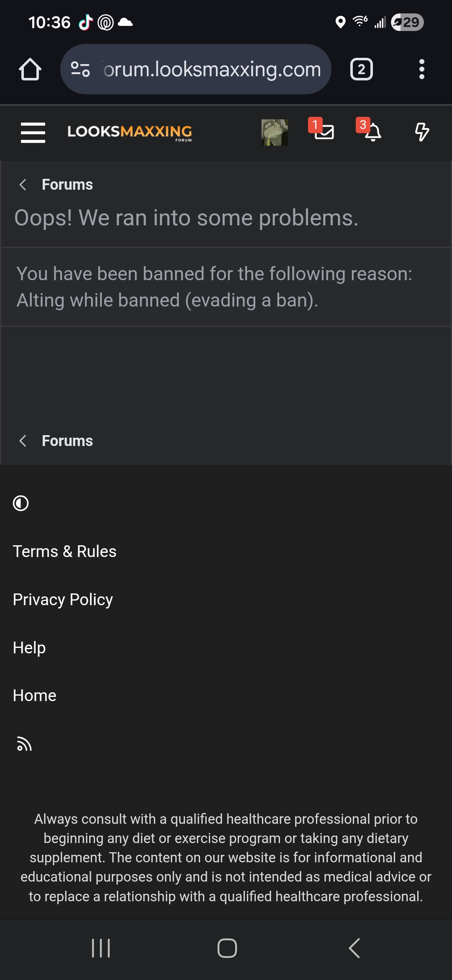Open alerts bell with 3 notifications
Image resolution: width=452 pixels, height=980 pixels.
point(372,132)
